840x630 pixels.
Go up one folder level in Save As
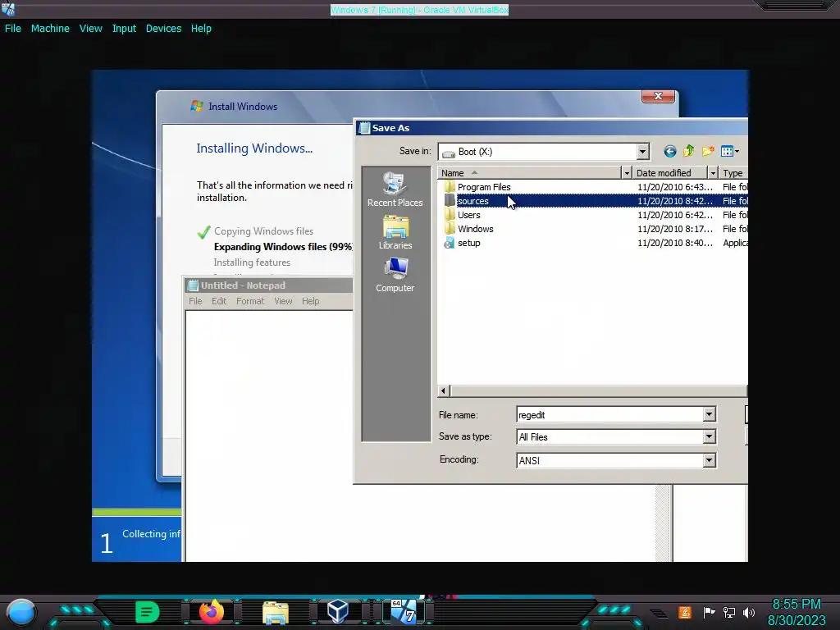click(689, 152)
